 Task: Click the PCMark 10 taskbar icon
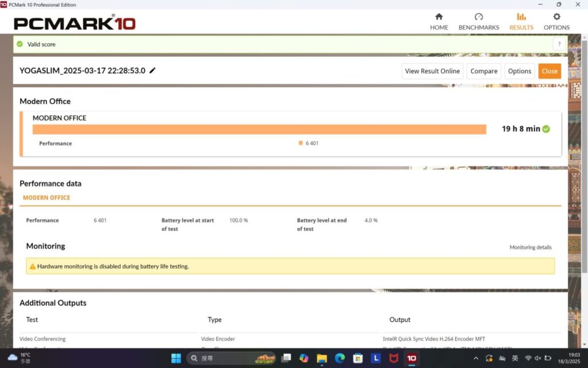(411, 358)
